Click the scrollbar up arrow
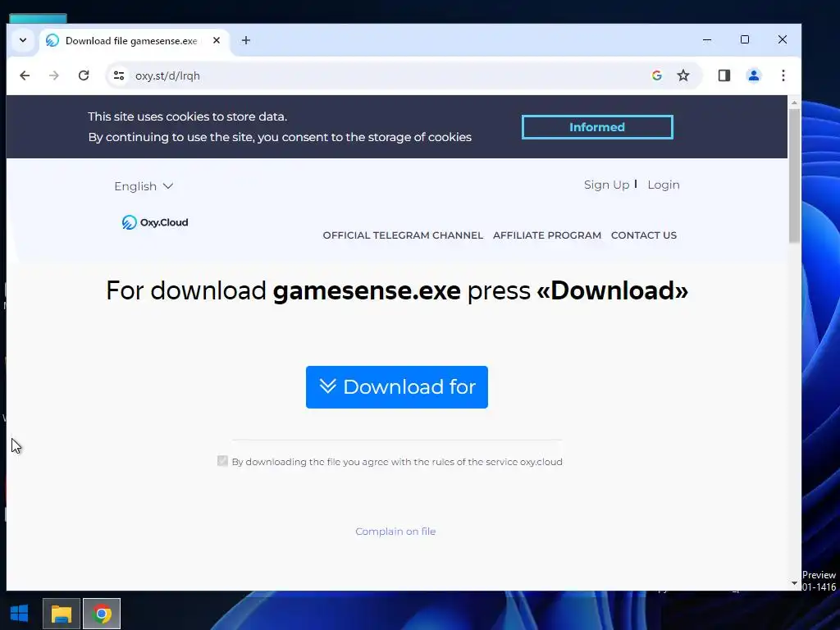Viewport: 840px width, 630px height. [x=794, y=102]
